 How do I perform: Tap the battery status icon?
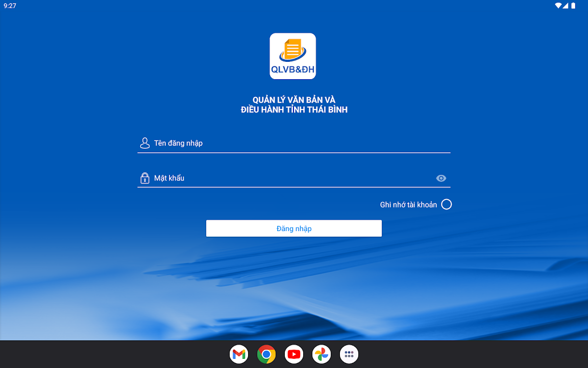pyautogui.click(x=573, y=6)
